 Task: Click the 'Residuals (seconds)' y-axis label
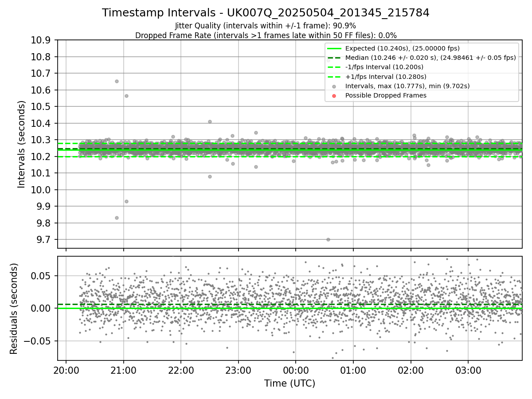click(x=14, y=309)
